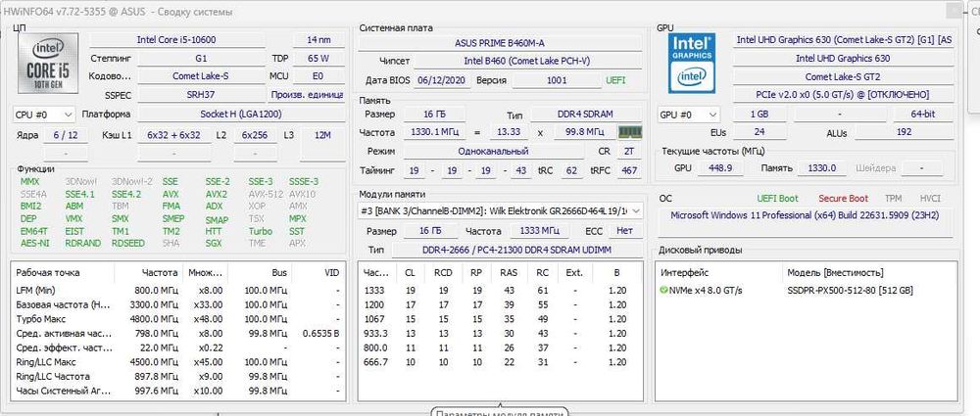
Task: Click the RAS column header in timings table
Action: [x=509, y=273]
